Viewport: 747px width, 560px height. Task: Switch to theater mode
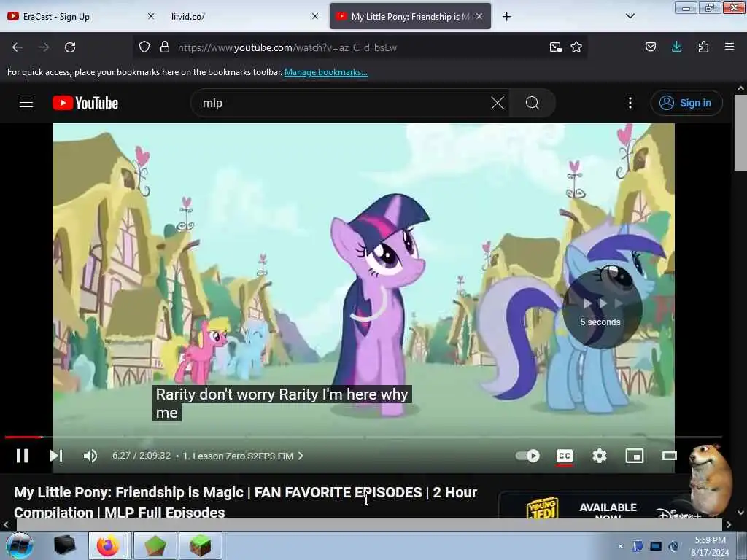coord(670,456)
